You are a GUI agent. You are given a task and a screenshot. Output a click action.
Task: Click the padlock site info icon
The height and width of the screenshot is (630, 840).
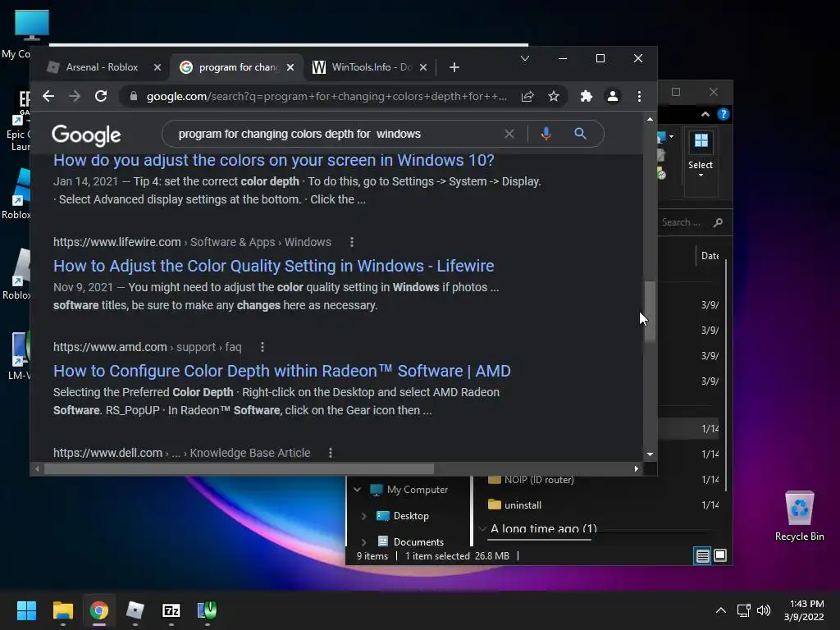point(134,97)
